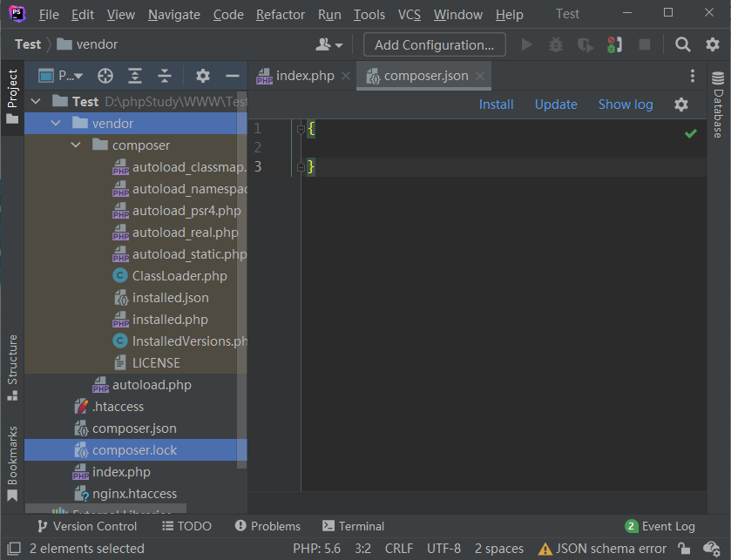The height and width of the screenshot is (560, 731).
Task: Click Add Configuration button
Action: pos(434,44)
